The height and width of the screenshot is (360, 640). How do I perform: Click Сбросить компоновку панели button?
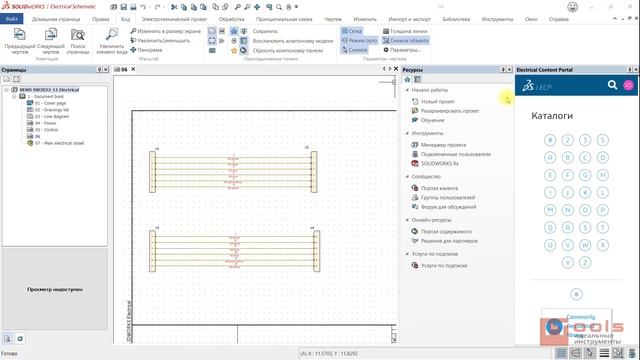(x=288, y=51)
